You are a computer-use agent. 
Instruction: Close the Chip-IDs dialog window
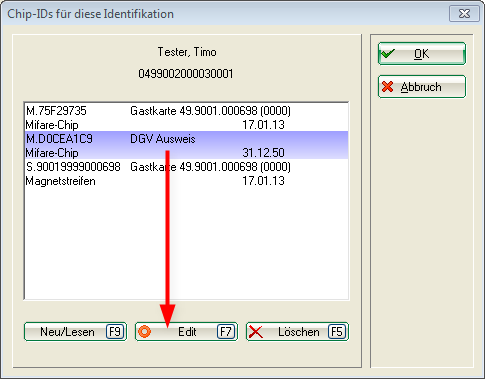(464, 14)
